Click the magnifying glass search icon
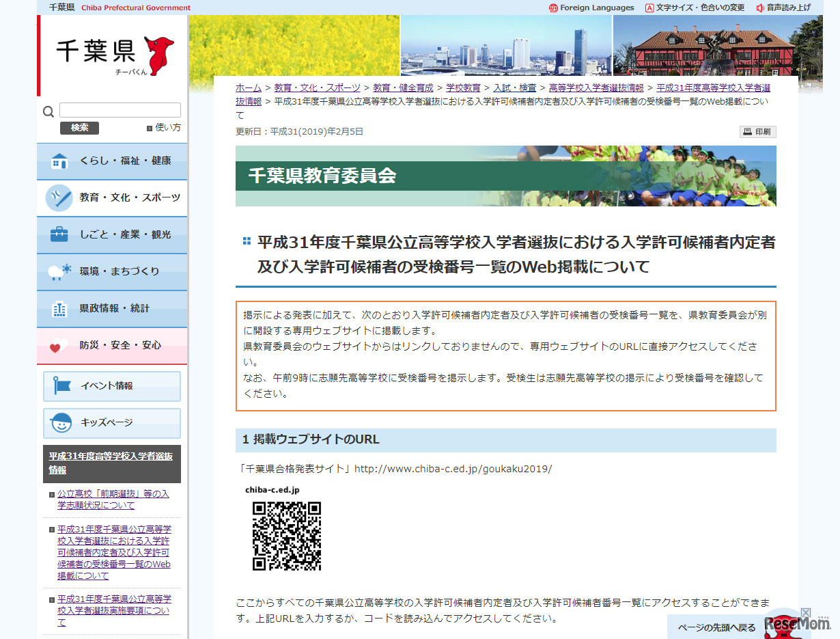The width and height of the screenshot is (840, 639). pyautogui.click(x=48, y=112)
